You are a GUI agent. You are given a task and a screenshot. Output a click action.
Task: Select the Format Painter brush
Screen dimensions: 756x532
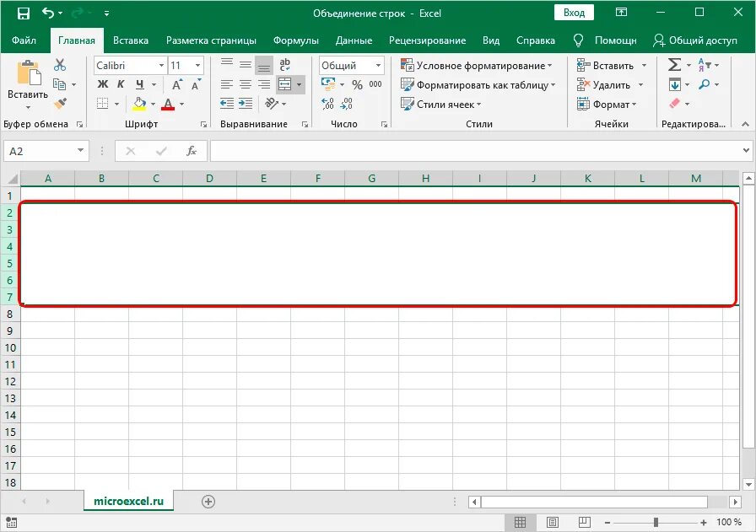(x=60, y=104)
